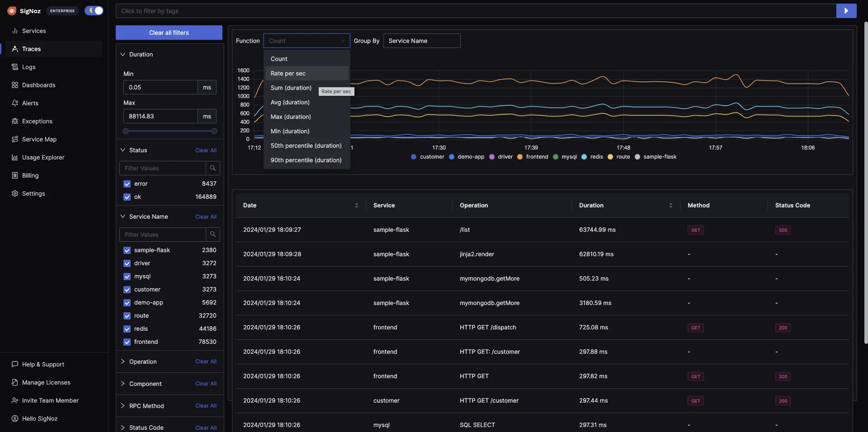
Task: Sort table by Duration column arrows
Action: [671, 206]
